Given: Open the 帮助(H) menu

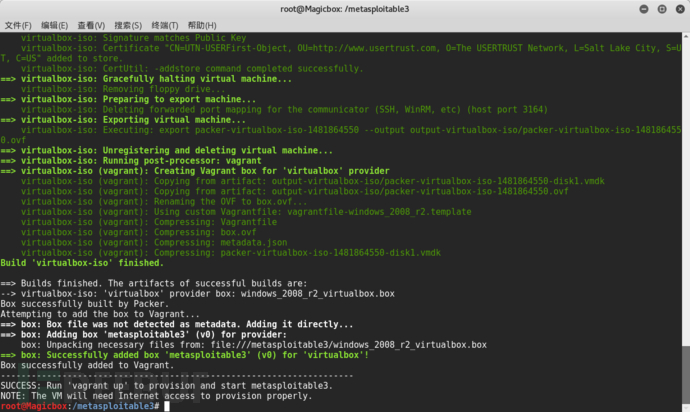Looking at the screenshot, I should (x=202, y=26).
